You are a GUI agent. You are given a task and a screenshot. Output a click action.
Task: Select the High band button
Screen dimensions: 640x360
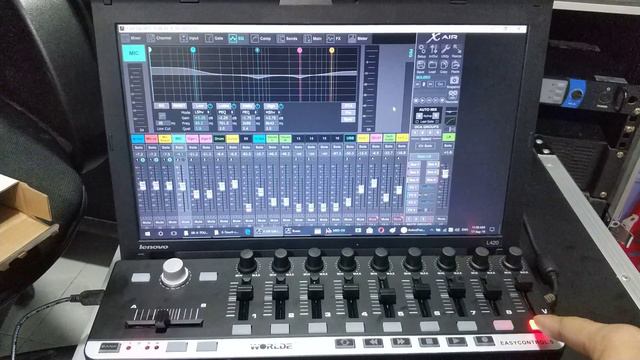coord(271,106)
